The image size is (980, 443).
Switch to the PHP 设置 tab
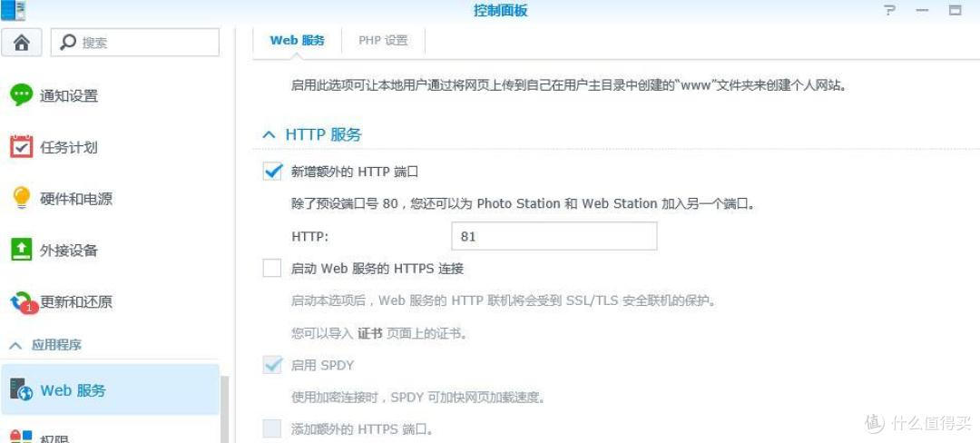[x=383, y=41]
